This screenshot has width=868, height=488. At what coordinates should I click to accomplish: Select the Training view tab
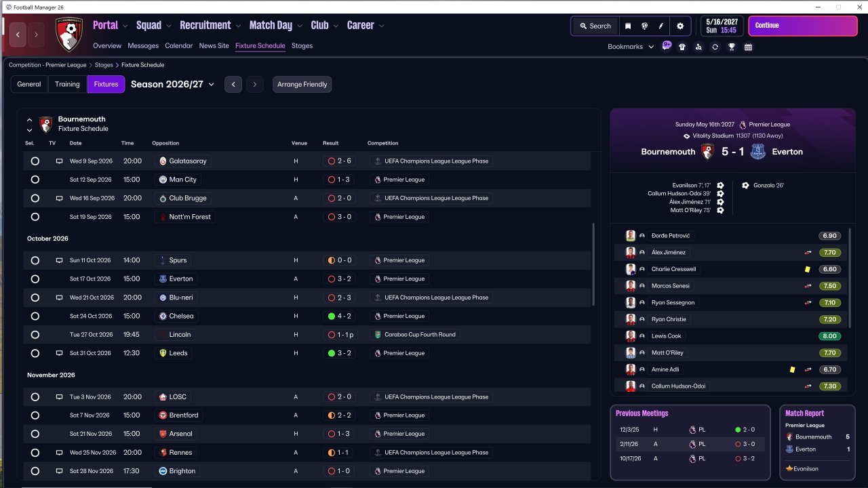67,84
